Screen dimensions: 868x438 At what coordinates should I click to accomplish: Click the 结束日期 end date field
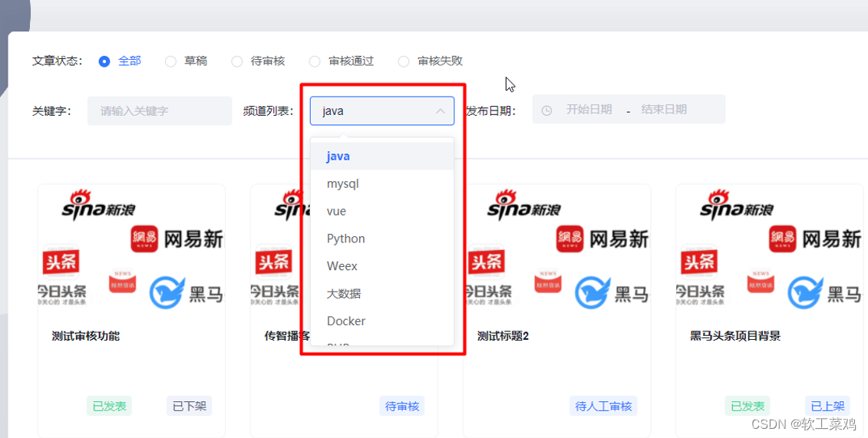664,110
